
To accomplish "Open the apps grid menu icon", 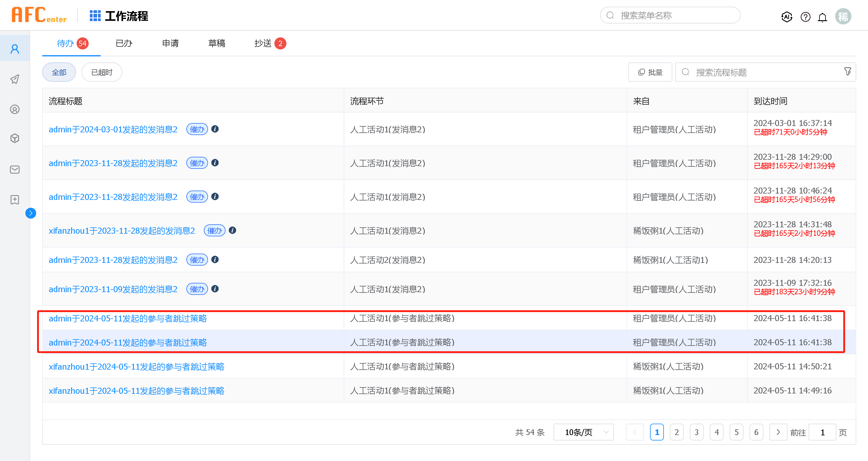I will (95, 15).
